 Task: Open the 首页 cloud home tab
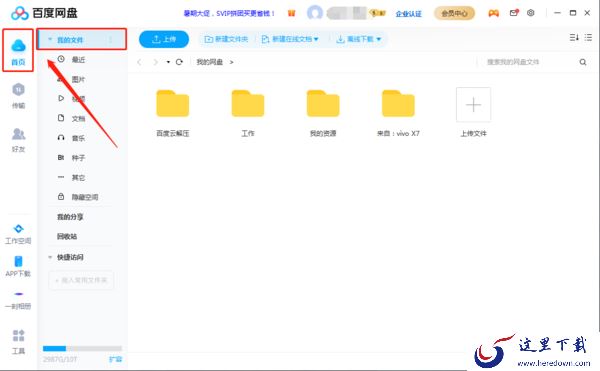[18, 51]
